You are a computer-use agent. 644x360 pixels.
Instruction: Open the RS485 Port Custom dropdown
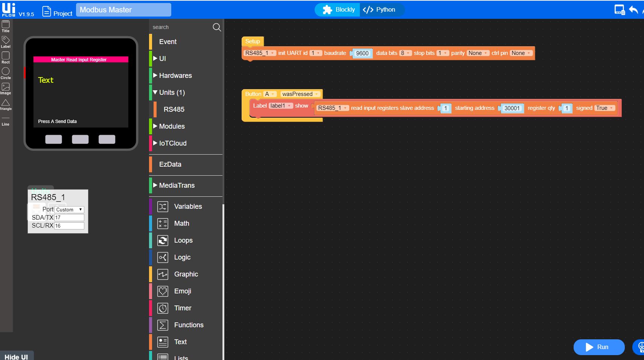tap(69, 210)
